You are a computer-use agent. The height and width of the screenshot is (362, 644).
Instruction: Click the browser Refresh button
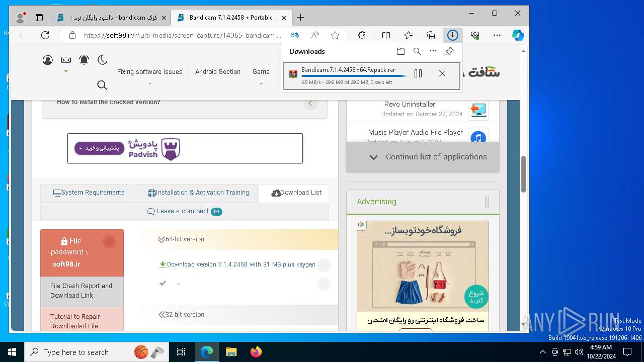click(x=45, y=35)
